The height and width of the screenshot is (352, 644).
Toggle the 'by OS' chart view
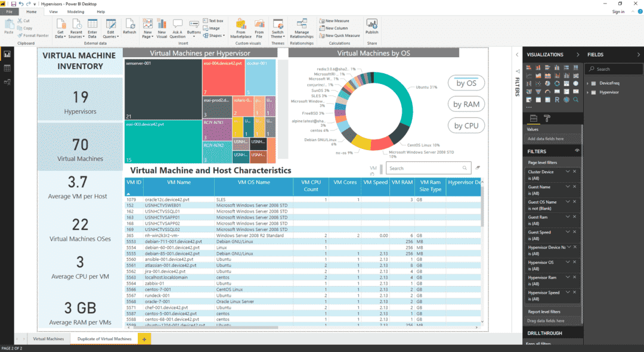pos(467,83)
